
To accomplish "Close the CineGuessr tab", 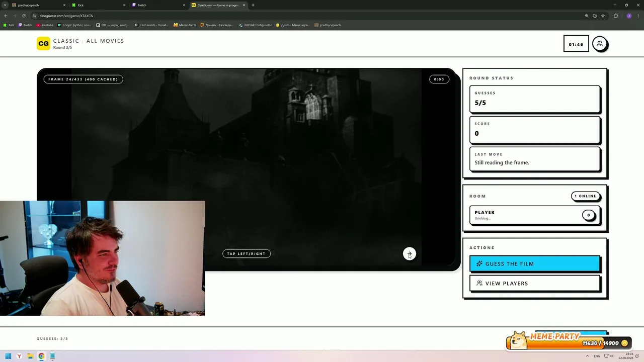I will pyautogui.click(x=245, y=5).
